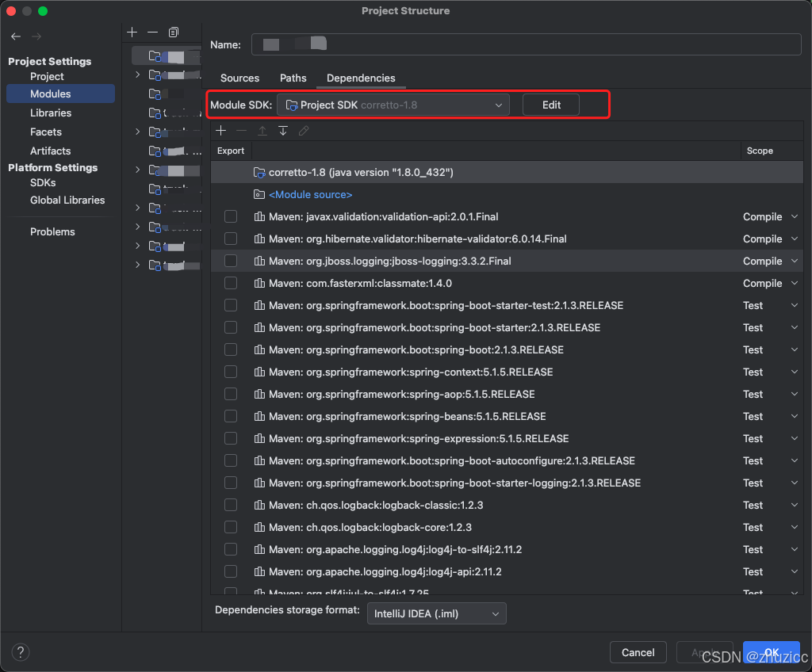The width and height of the screenshot is (812, 672).
Task: Check export box for spring-boot-starter:2.1.3.RELEASE
Action: pos(231,328)
